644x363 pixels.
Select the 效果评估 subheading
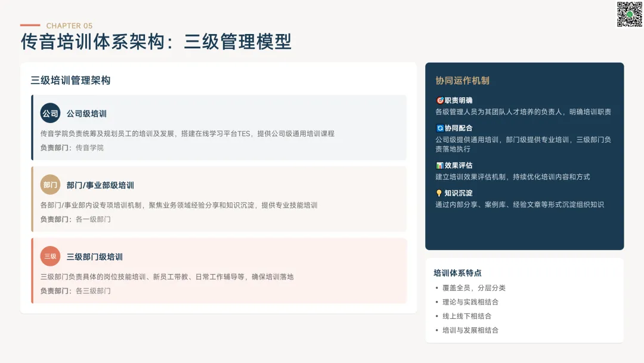point(459,165)
